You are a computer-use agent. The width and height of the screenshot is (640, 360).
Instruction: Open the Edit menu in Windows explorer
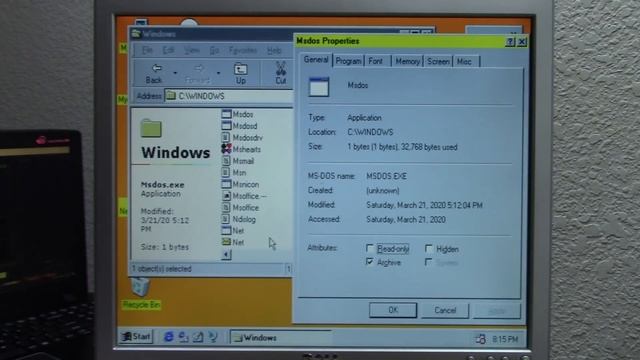coord(168,50)
